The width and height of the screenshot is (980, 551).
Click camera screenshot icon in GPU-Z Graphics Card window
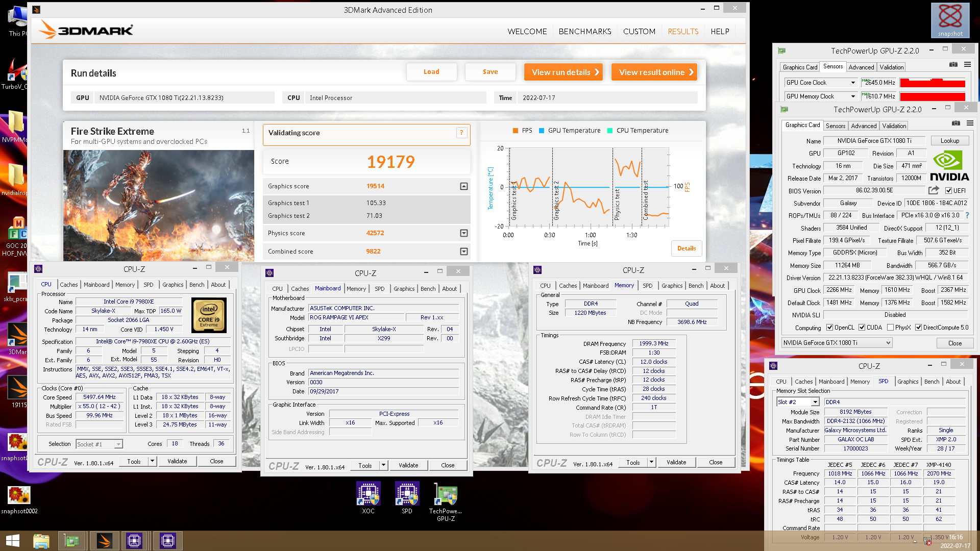[x=956, y=123]
